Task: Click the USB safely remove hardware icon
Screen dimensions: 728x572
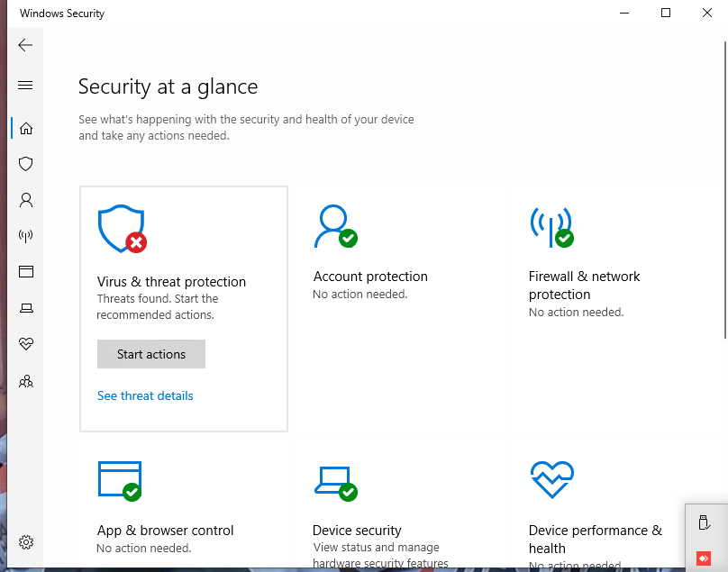Action: tap(704, 522)
